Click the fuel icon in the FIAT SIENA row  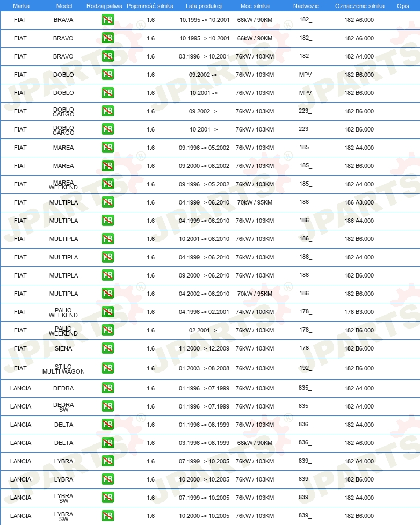tap(108, 348)
